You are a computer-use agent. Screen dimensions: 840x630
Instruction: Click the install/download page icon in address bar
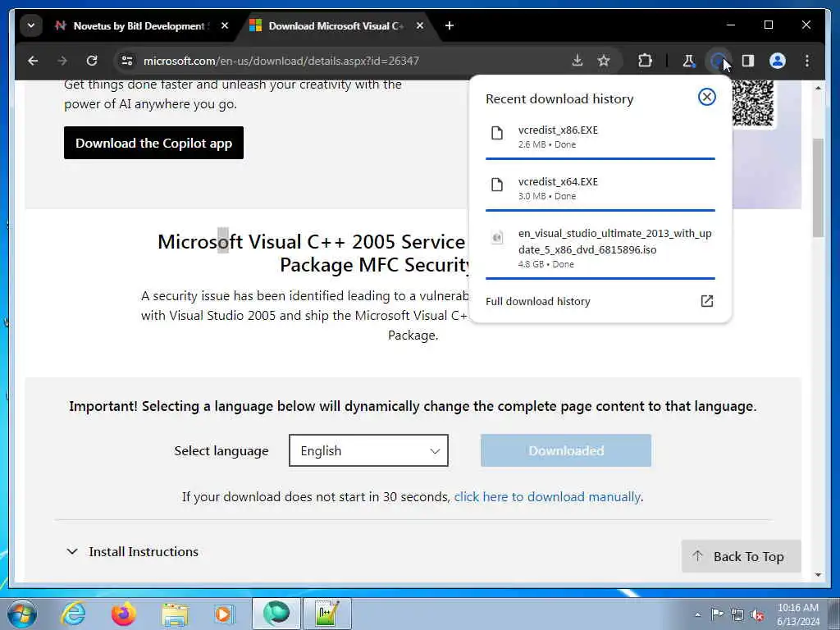pyautogui.click(x=577, y=61)
